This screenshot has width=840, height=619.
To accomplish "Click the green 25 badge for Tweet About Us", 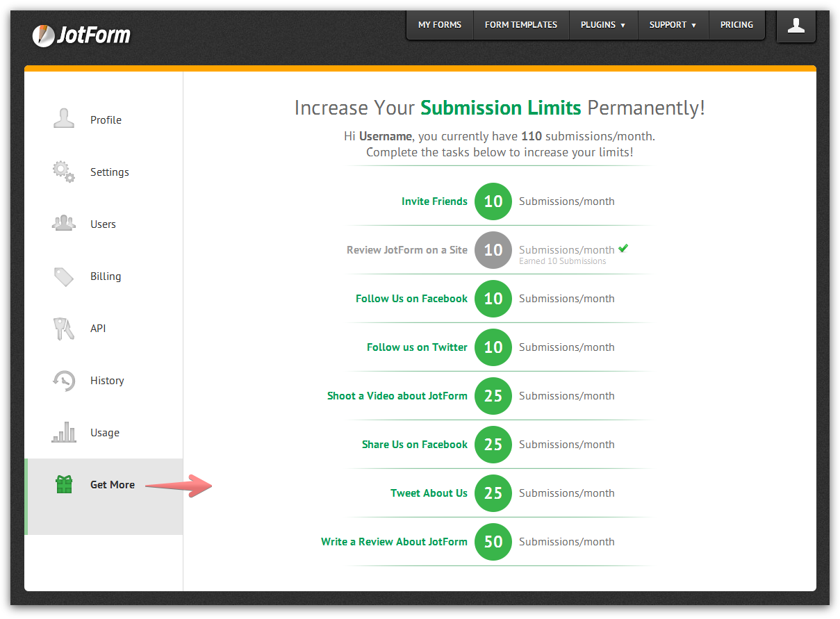I will tap(493, 493).
